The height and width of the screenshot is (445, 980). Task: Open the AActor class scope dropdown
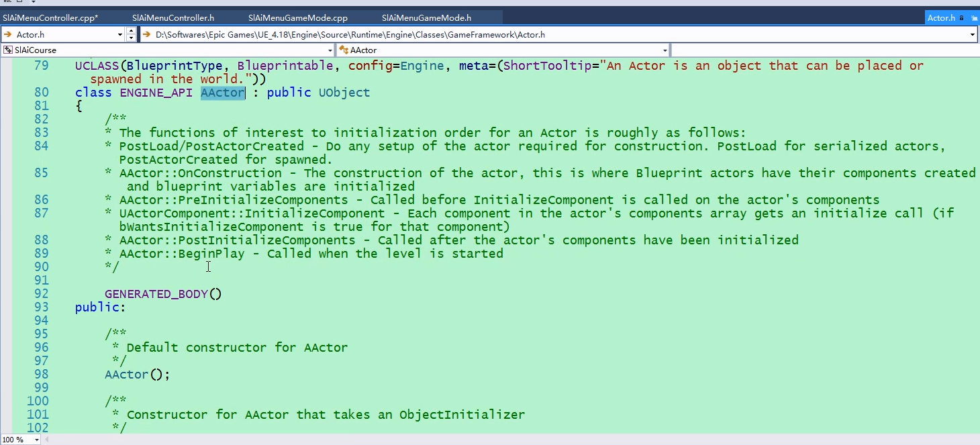(x=503, y=50)
